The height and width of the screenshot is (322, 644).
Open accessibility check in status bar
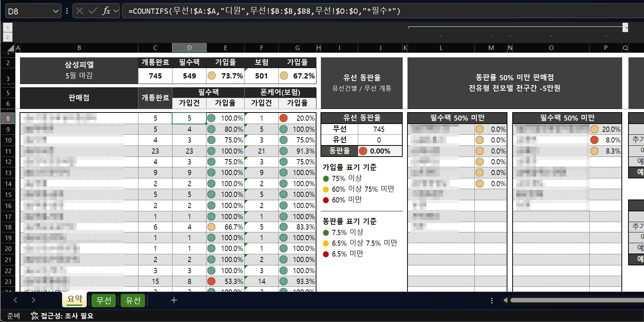coord(62,316)
